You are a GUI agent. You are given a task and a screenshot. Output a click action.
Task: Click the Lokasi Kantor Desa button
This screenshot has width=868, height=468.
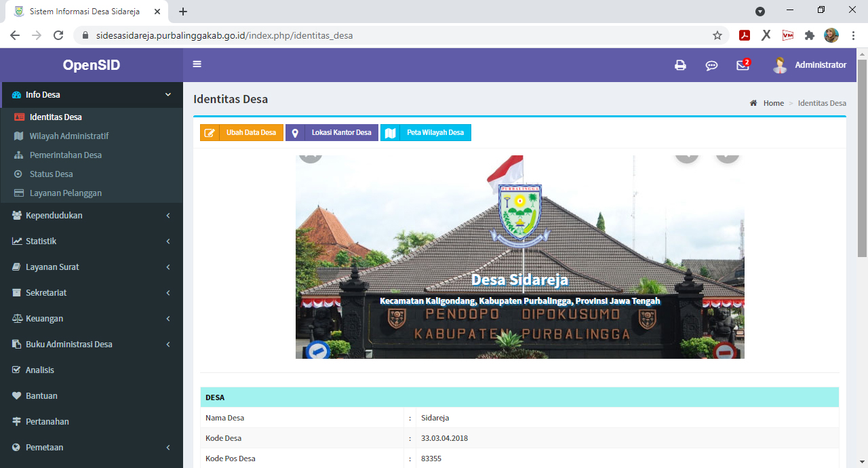332,133
